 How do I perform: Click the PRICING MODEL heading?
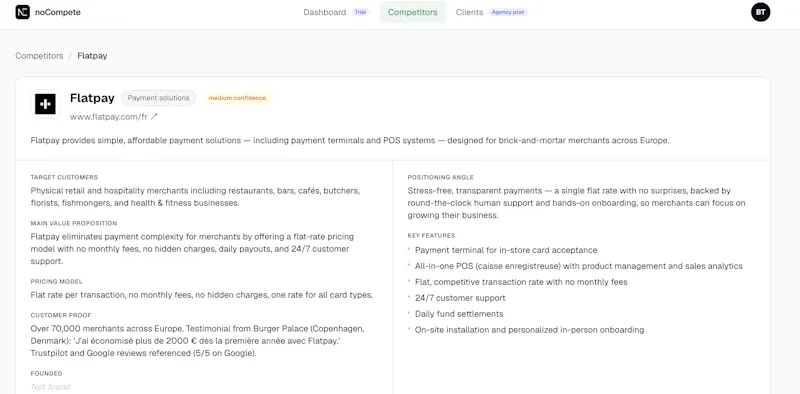(56, 281)
